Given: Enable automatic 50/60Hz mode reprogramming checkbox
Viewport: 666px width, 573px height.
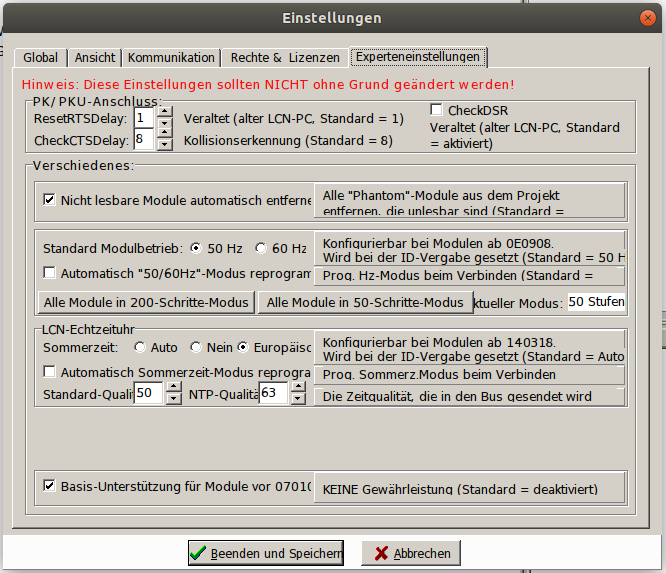Looking at the screenshot, I should pyautogui.click(x=49, y=272).
